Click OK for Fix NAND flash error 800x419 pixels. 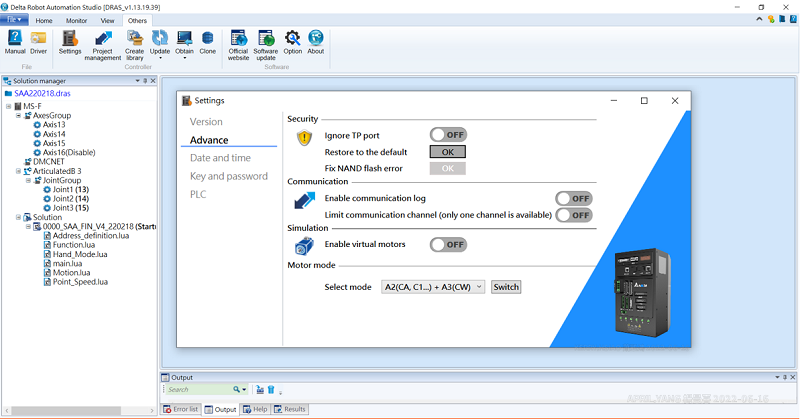tap(447, 168)
